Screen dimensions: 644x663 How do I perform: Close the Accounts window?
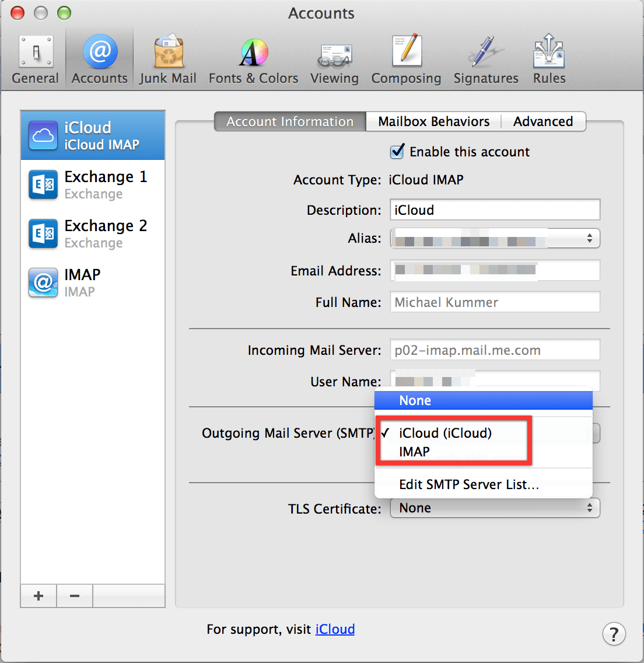tap(17, 13)
